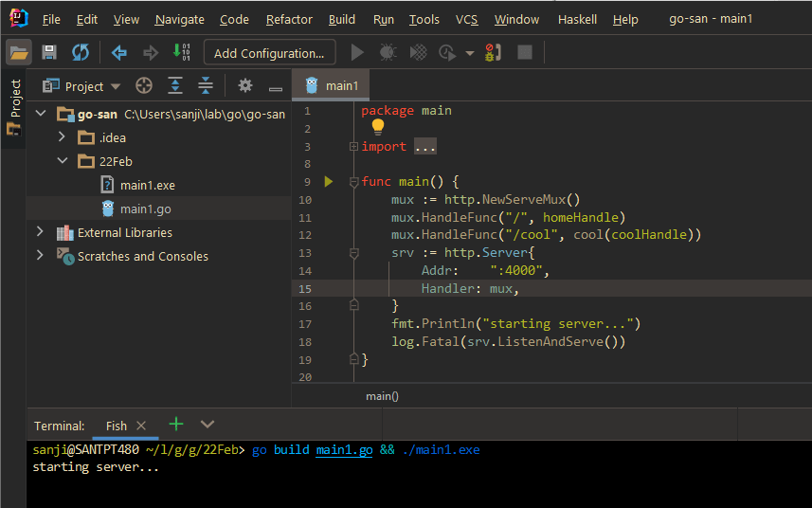Viewport: 812px width, 508px height.
Task: Click the Synchronize refresh icon
Action: (x=81, y=53)
